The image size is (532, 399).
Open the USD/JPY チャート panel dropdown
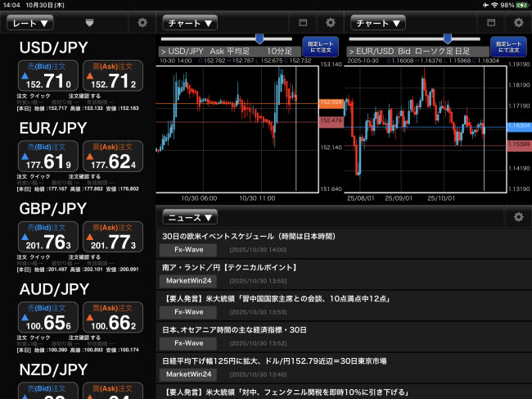[190, 23]
